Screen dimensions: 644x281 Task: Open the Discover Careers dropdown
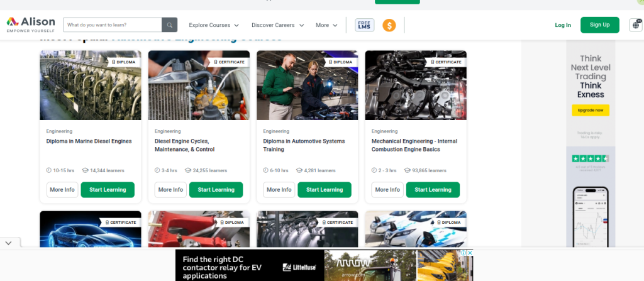[277, 25]
